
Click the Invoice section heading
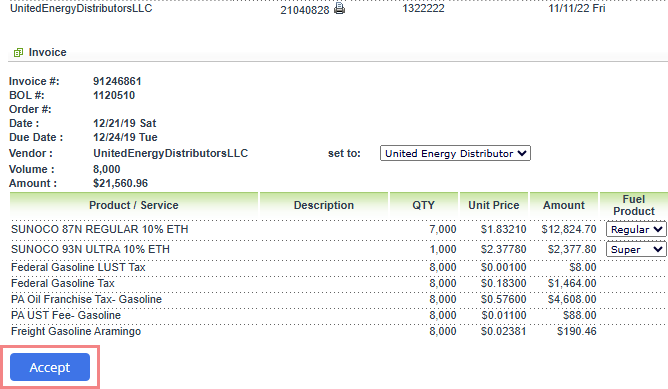[47, 52]
